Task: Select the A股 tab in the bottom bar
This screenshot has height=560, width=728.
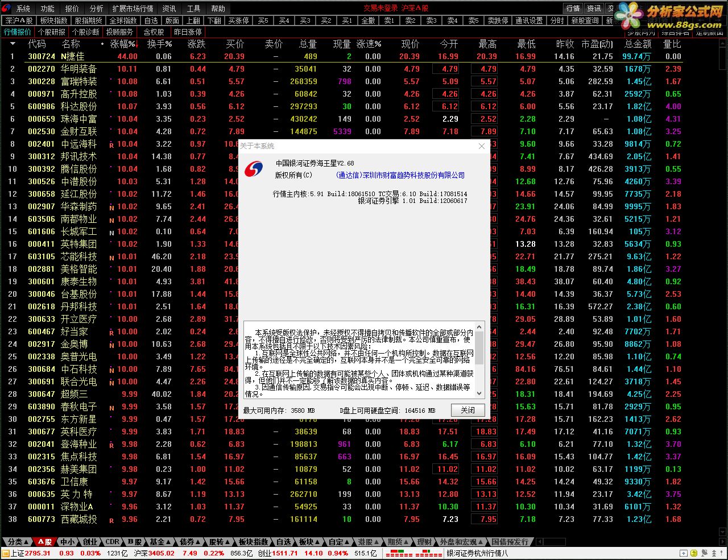Action: coord(45,542)
